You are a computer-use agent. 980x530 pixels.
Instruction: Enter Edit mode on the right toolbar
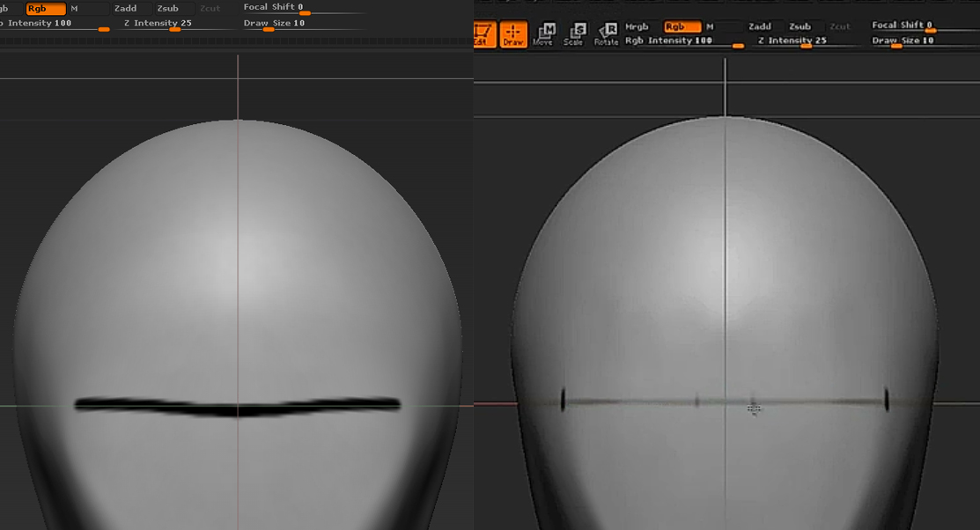click(483, 33)
